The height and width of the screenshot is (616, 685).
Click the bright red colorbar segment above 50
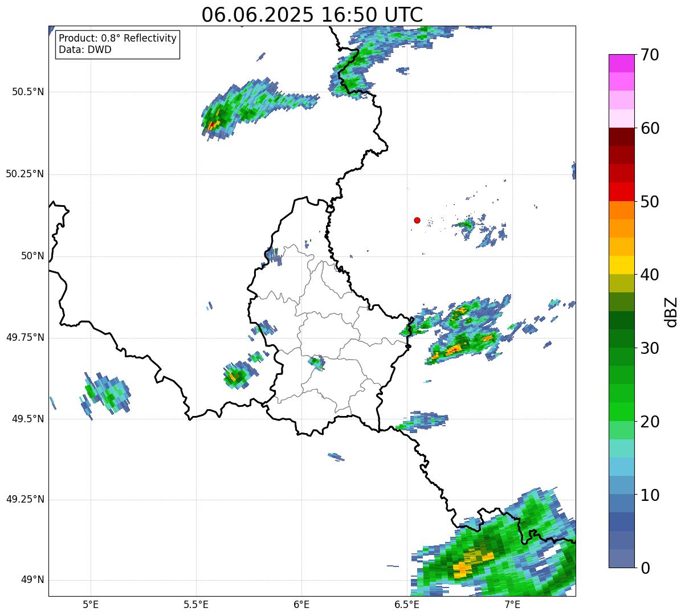click(x=621, y=191)
